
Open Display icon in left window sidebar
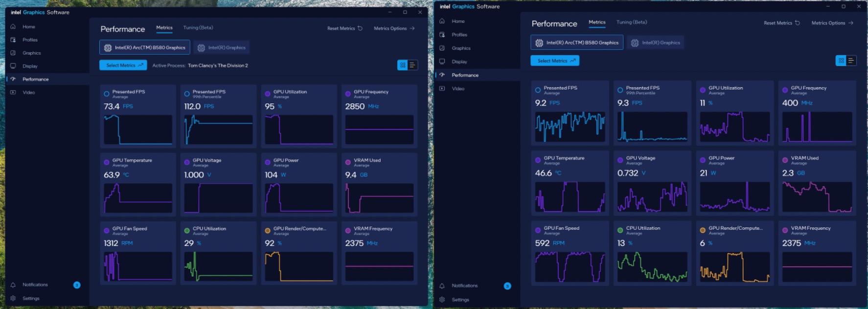(13, 66)
